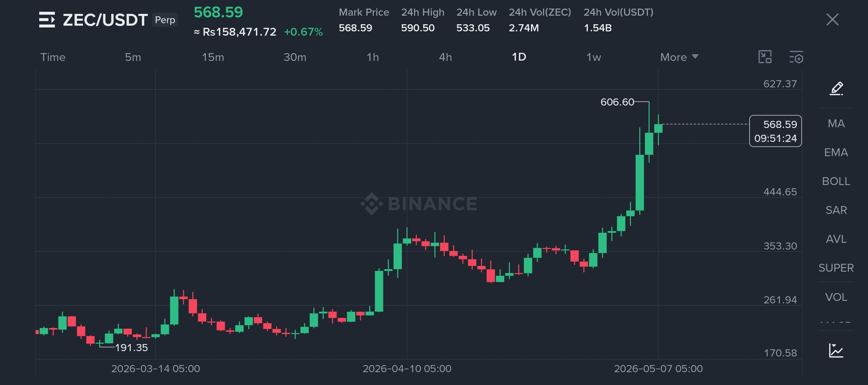Enable the SAR indicator
The height and width of the screenshot is (385, 868).
click(836, 210)
